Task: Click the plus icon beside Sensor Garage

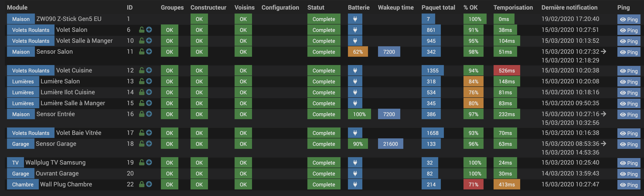Action: (x=149, y=144)
